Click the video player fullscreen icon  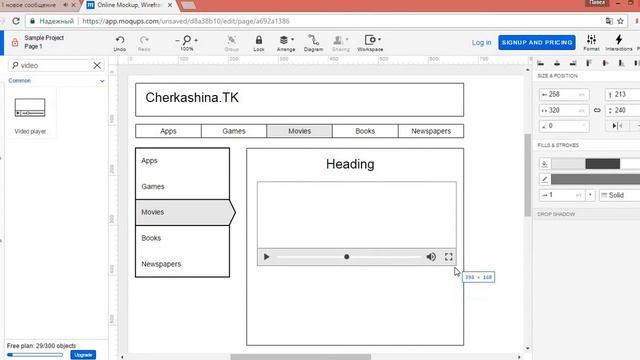tap(449, 257)
